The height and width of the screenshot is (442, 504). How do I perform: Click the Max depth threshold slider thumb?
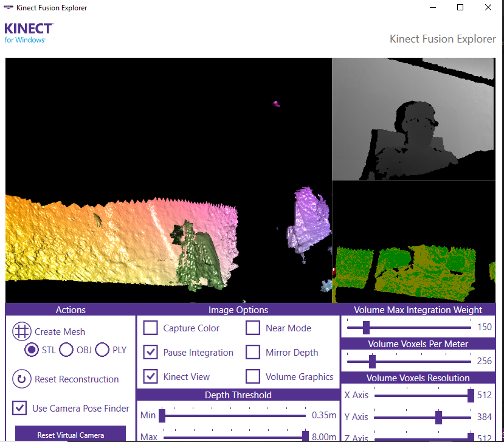[305, 436]
